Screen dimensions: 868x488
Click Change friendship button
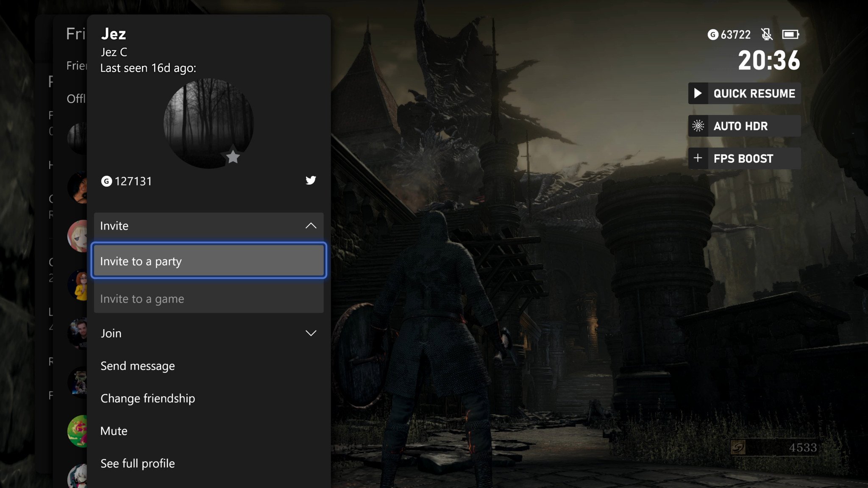click(x=147, y=397)
